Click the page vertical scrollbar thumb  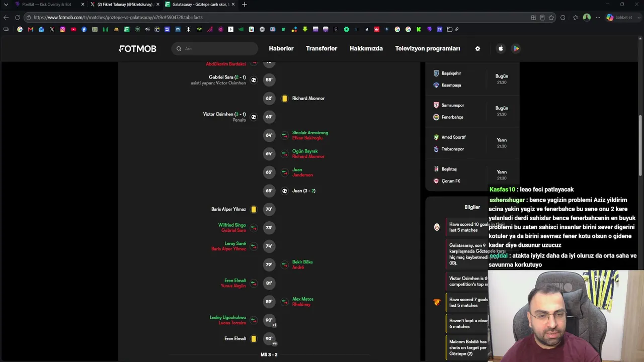pyautogui.click(x=640, y=146)
